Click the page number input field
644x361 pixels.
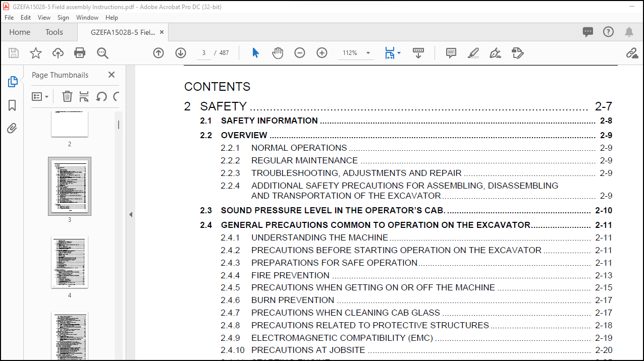[x=204, y=53]
